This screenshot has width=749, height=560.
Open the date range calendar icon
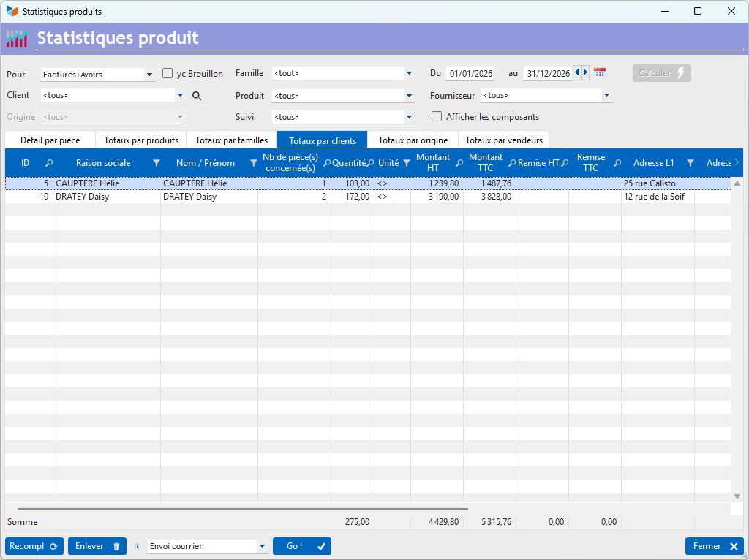point(600,73)
